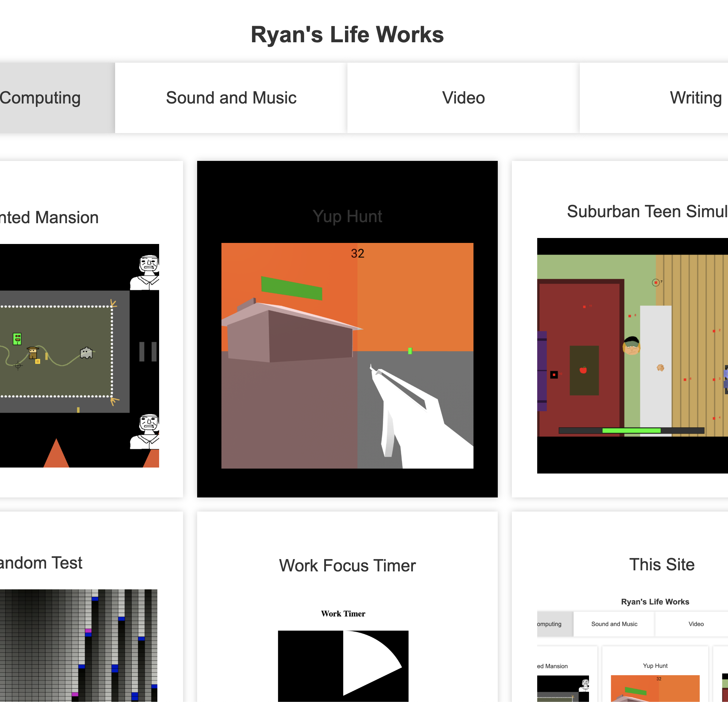Click the Suburban Teen Simulator title
This screenshot has width=728, height=702.
pyautogui.click(x=647, y=211)
